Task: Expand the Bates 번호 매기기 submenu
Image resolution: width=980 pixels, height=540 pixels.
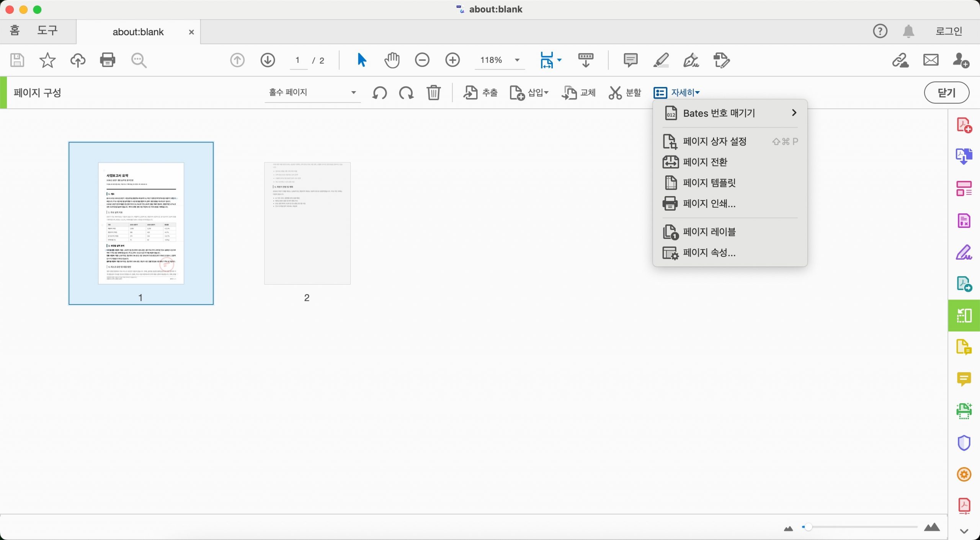Action: click(x=730, y=113)
